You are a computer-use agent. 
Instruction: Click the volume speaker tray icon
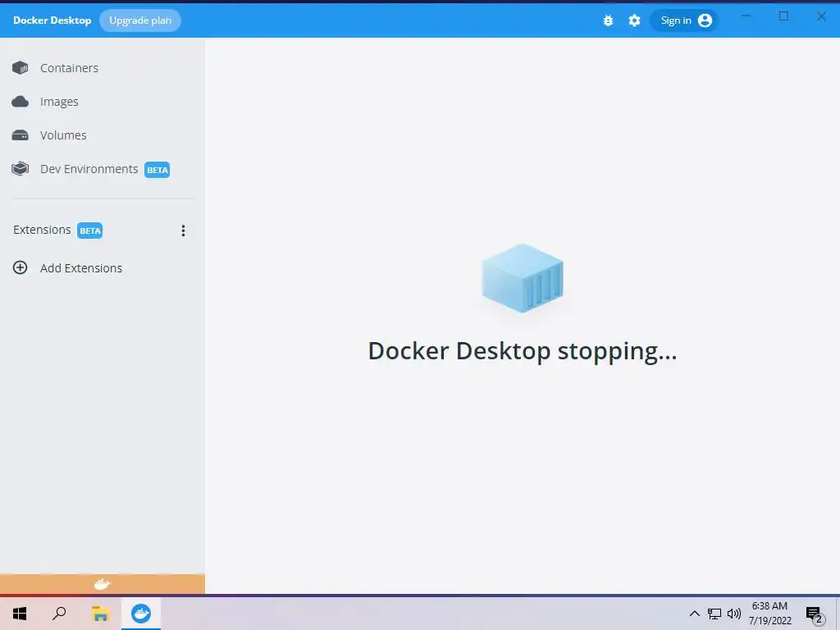[x=734, y=614]
